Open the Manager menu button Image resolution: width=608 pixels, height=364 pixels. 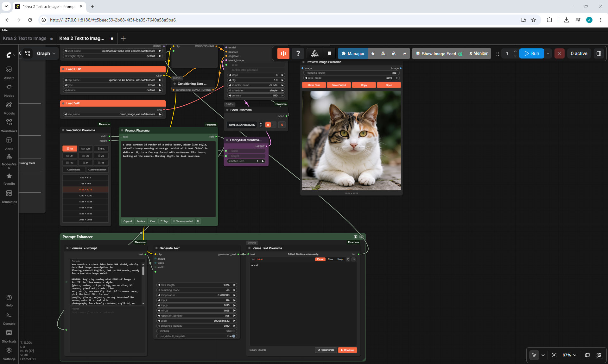(x=353, y=53)
